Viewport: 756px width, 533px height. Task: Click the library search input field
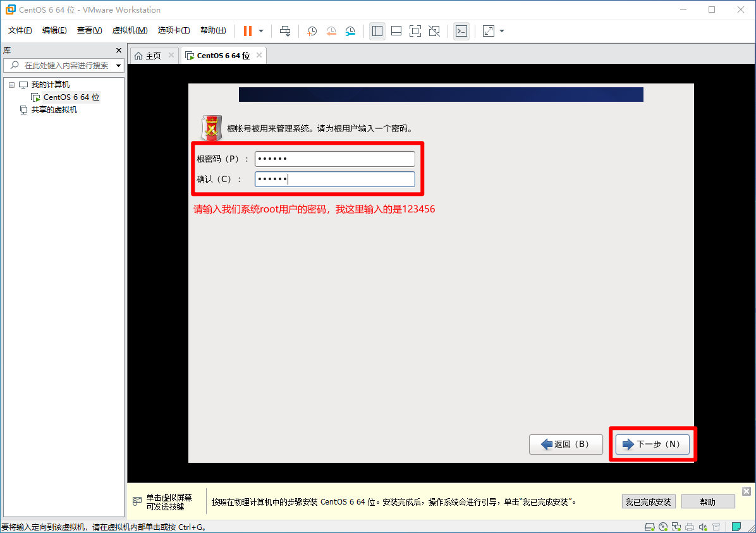coord(64,66)
